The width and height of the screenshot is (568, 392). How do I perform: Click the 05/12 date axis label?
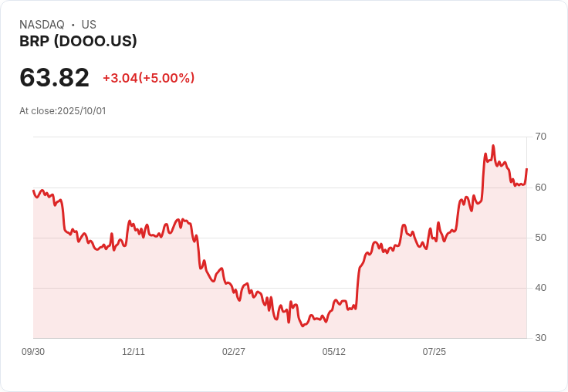coord(334,351)
